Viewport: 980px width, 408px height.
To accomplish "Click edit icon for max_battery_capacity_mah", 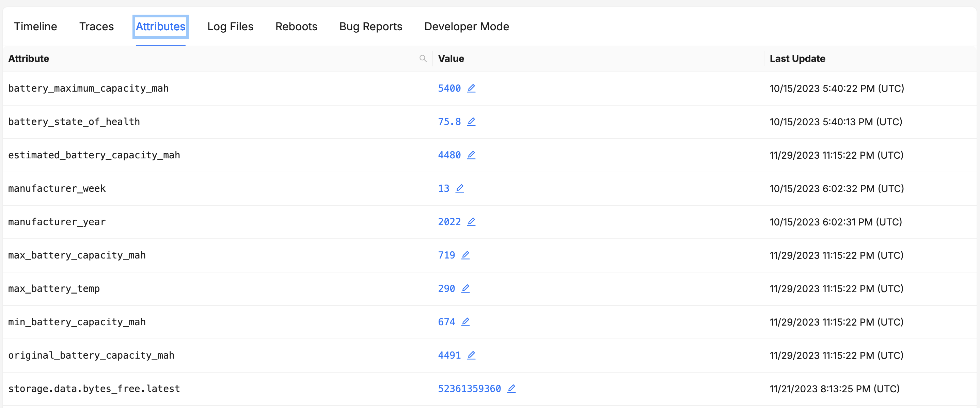I will coord(465,255).
